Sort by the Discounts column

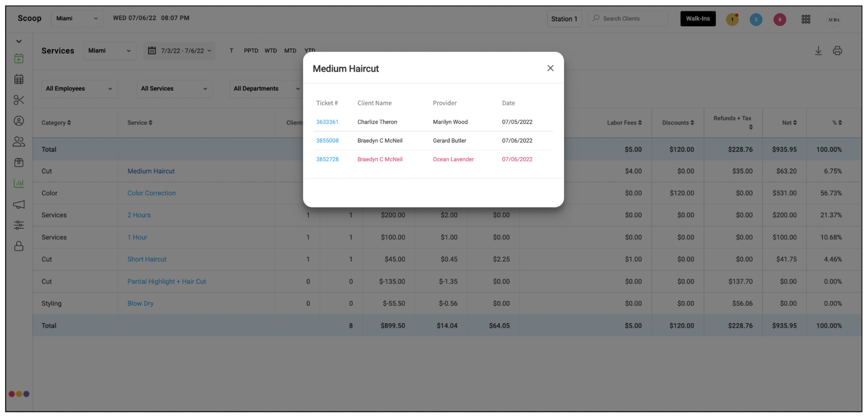click(678, 123)
